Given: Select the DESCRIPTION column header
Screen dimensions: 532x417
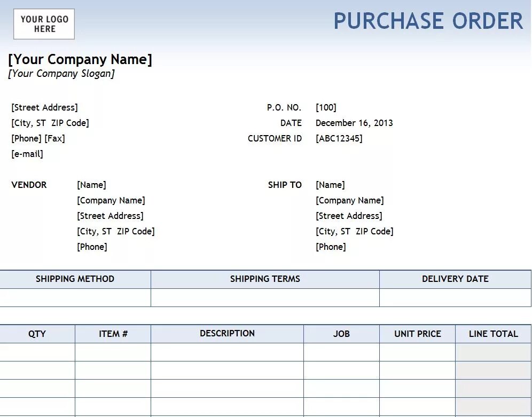Looking at the screenshot, I should coord(228,334).
